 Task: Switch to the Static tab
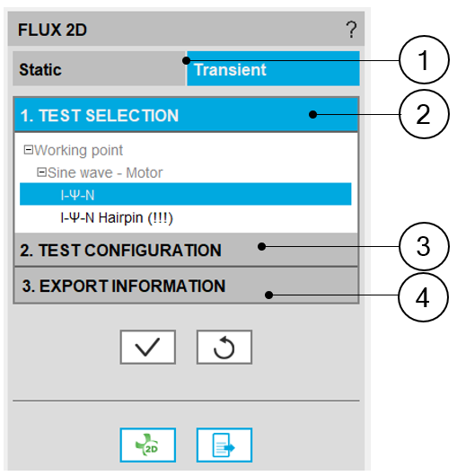click(99, 68)
